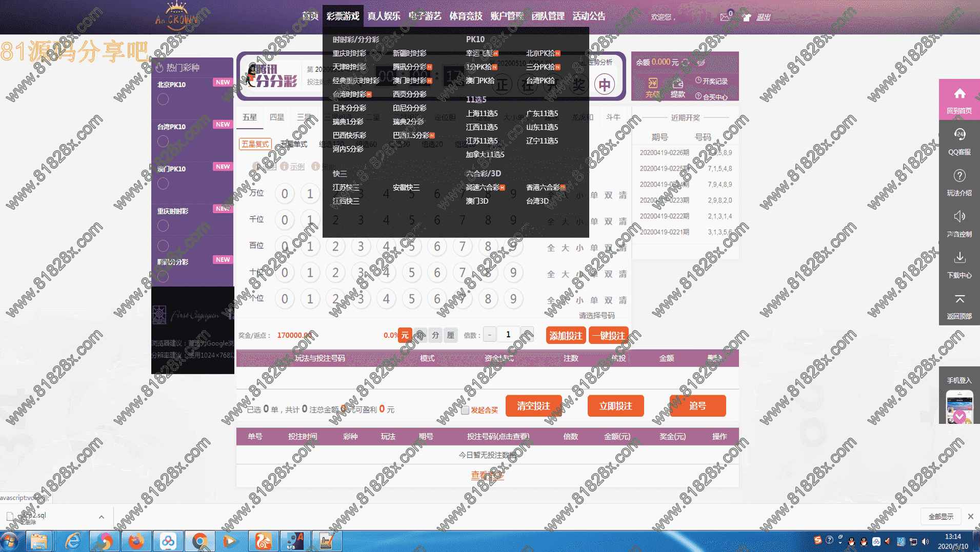This screenshot has width=980, height=552.
Task: Select 广东11选5 in the menu
Action: pyautogui.click(x=542, y=113)
